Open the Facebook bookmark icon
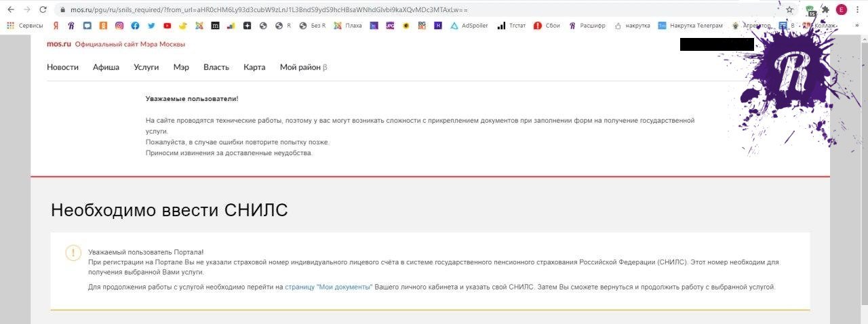The width and height of the screenshot is (868, 324). (x=135, y=26)
